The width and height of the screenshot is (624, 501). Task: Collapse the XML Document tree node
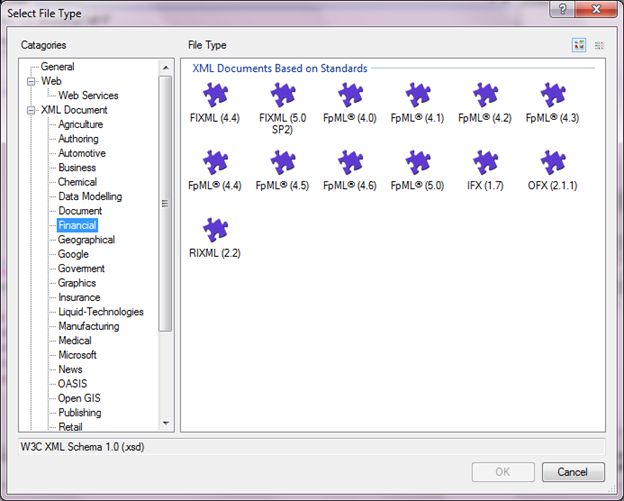[31, 110]
